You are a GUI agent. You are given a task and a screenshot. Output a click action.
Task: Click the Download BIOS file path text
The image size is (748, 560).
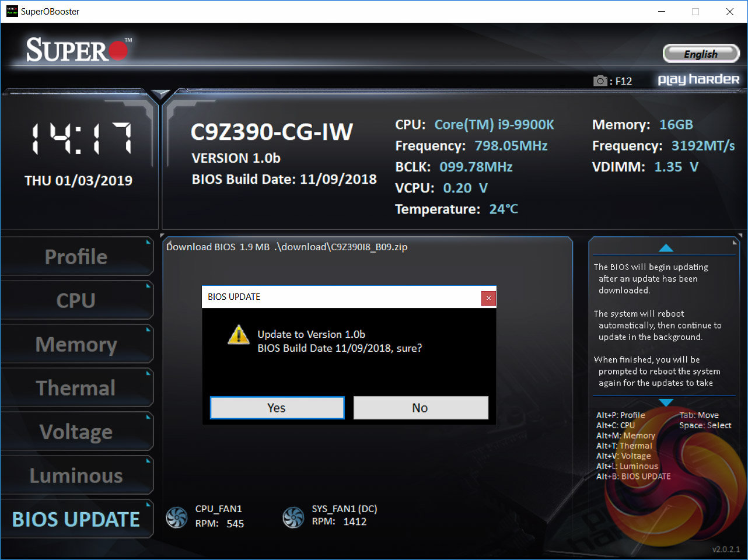click(287, 247)
